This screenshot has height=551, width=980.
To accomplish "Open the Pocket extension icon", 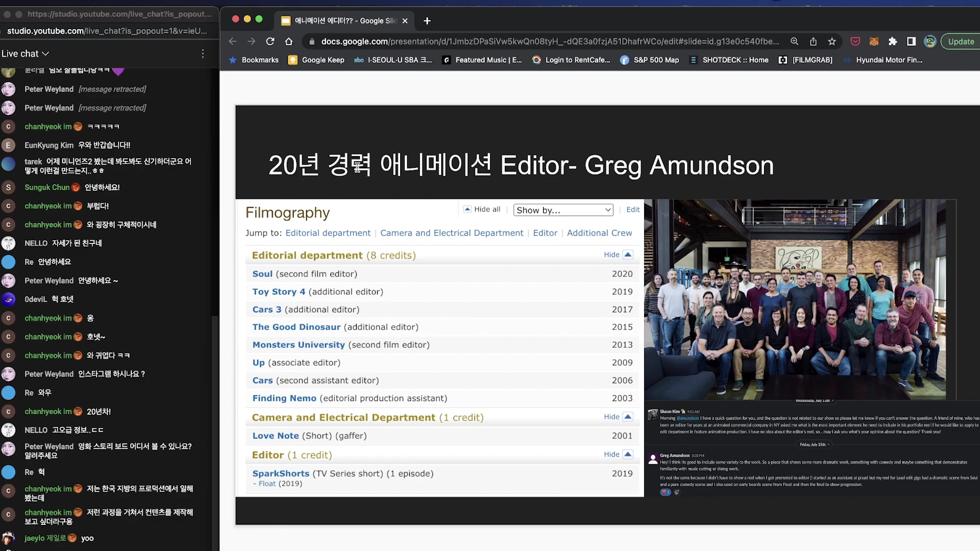I will [855, 41].
